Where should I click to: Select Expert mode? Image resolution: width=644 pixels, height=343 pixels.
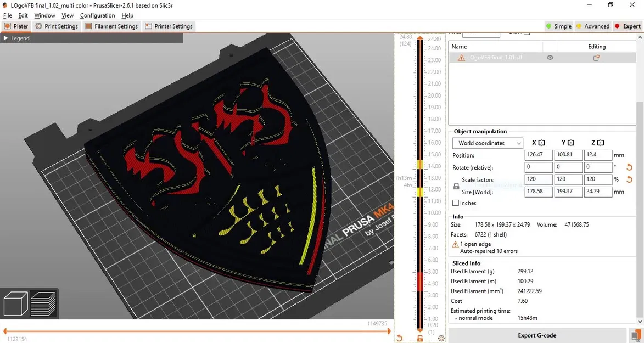tap(627, 26)
